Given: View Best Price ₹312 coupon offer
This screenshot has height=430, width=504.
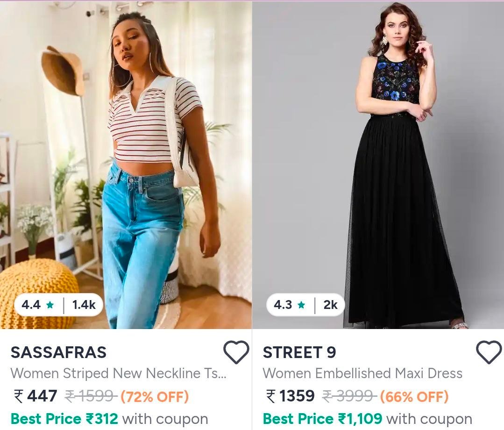Looking at the screenshot, I should (x=109, y=419).
